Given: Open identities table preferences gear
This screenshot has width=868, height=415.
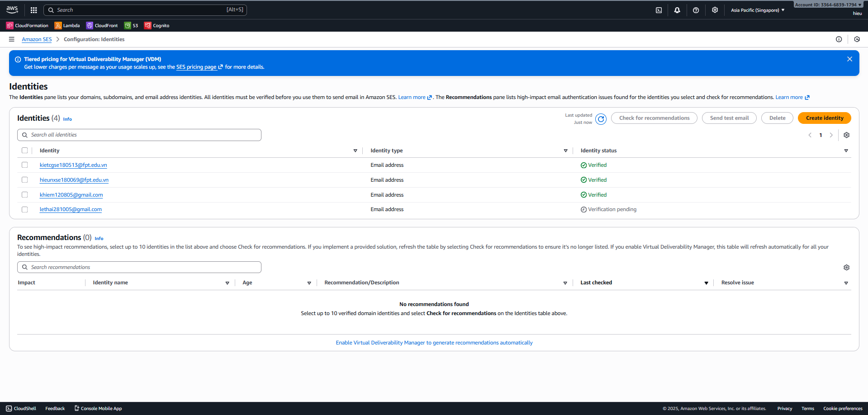Looking at the screenshot, I should tap(846, 135).
